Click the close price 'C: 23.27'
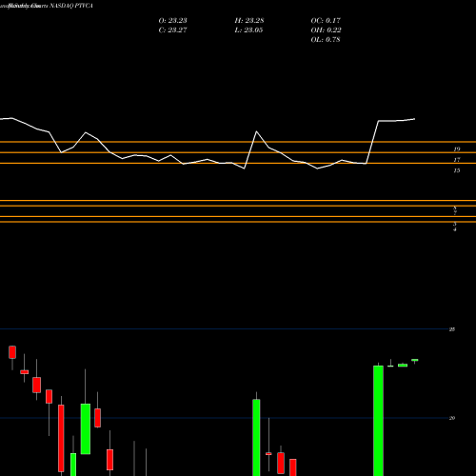Viewport: 476px width, 476px height. 172,30
